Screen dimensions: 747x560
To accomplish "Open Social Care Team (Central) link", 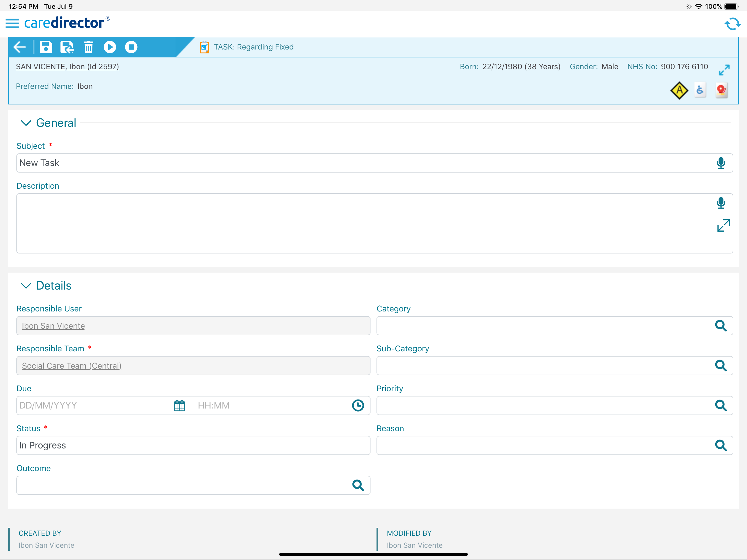I will (72, 366).
